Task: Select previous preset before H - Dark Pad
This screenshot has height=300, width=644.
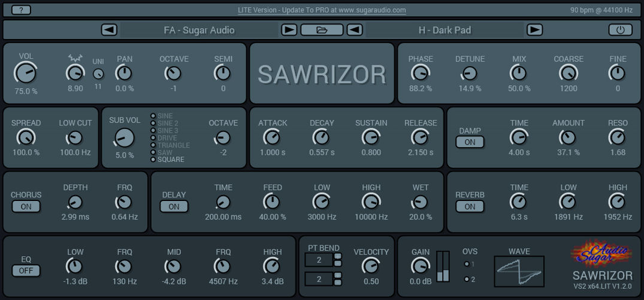Action: [x=355, y=30]
